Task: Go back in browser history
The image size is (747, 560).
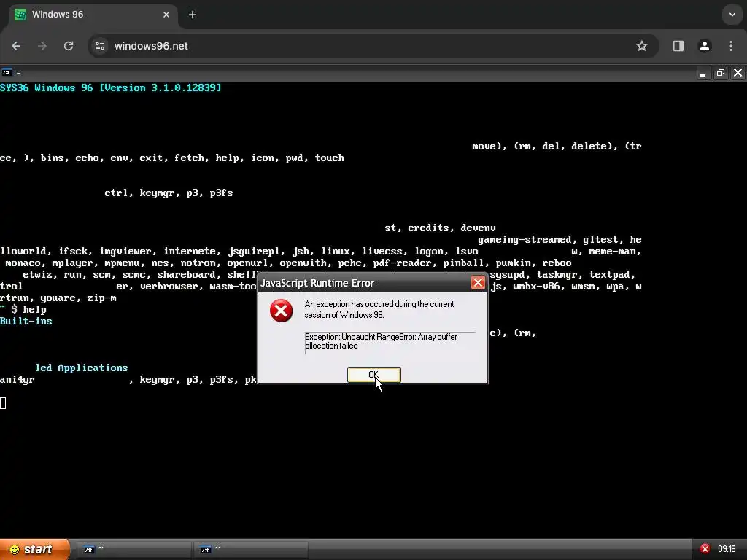Action: [16, 46]
